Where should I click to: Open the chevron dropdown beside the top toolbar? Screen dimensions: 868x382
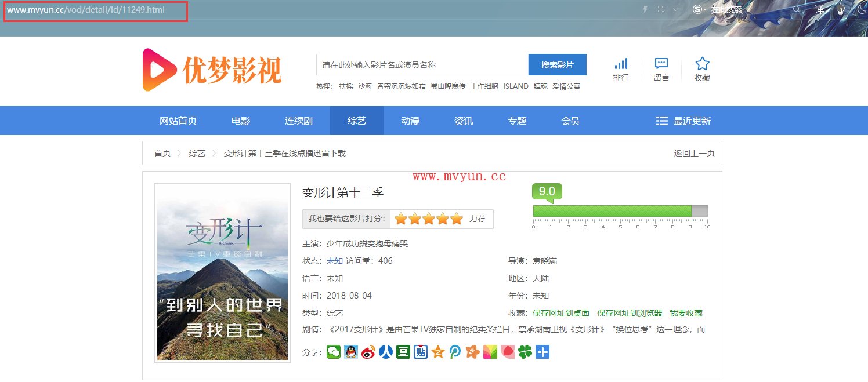tap(675, 9)
